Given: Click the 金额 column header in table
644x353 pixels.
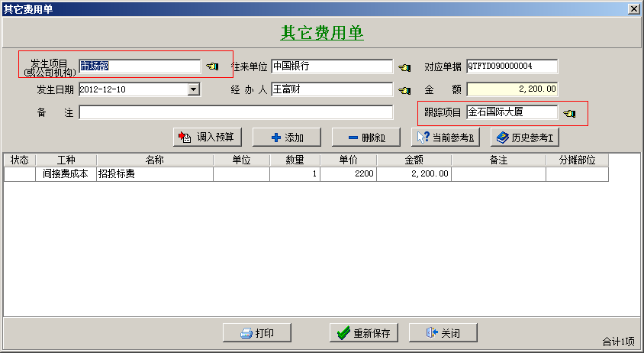Looking at the screenshot, I should click(414, 160).
